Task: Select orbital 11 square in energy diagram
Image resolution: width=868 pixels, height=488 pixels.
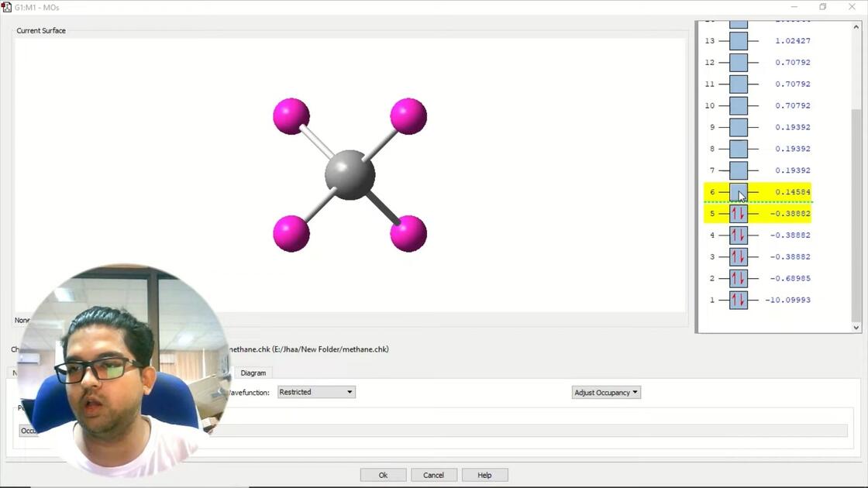Action: 739,84
